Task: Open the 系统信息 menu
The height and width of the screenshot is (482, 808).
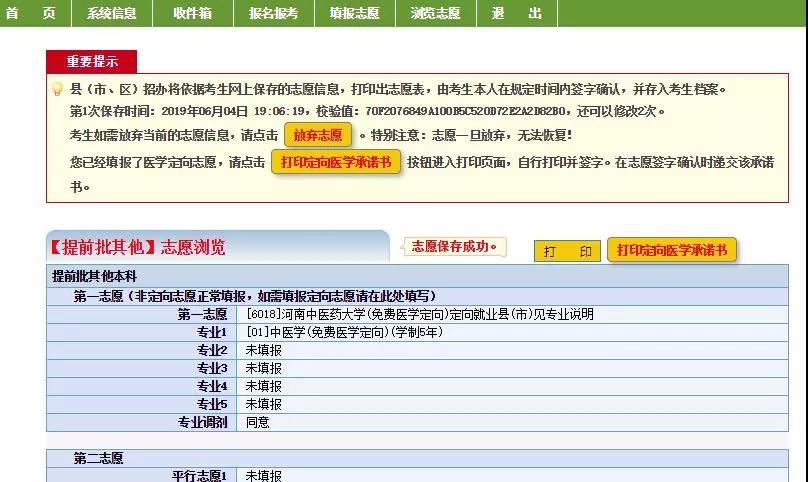Action: (112, 13)
